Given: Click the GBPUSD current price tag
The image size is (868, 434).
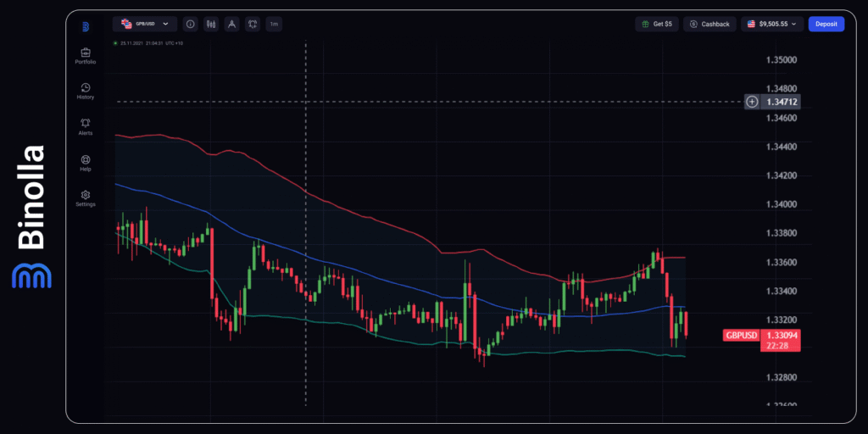Looking at the screenshot, I should pos(741,335).
